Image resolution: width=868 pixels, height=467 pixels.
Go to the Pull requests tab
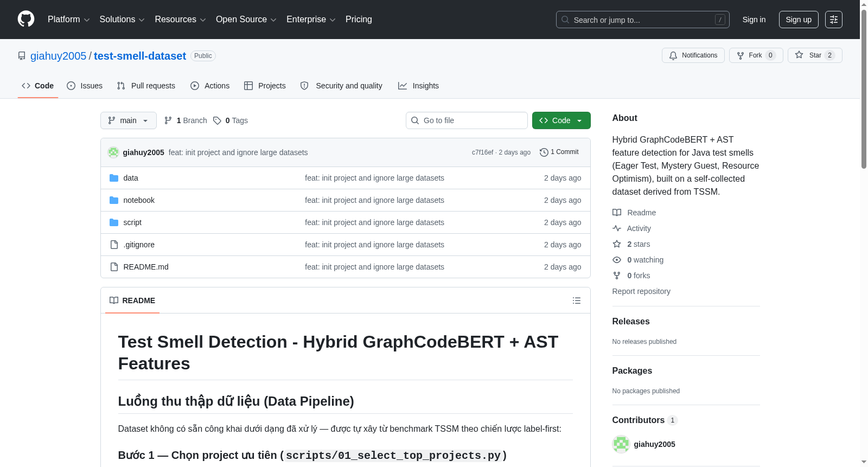tap(146, 86)
